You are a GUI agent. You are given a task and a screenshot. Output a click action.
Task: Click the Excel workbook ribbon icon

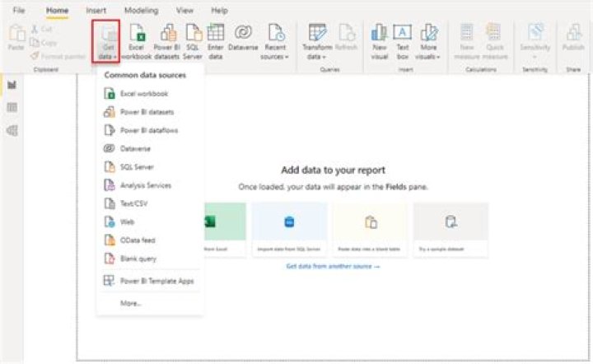[x=137, y=41]
